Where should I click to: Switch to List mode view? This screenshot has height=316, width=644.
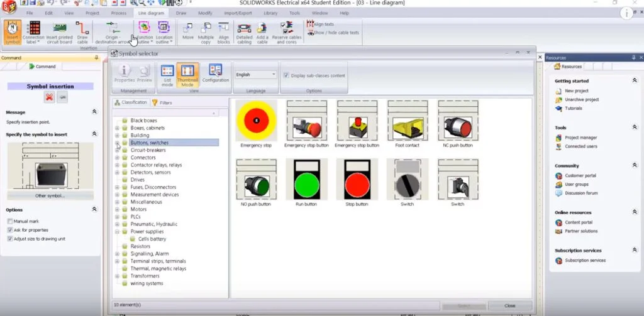pos(167,75)
